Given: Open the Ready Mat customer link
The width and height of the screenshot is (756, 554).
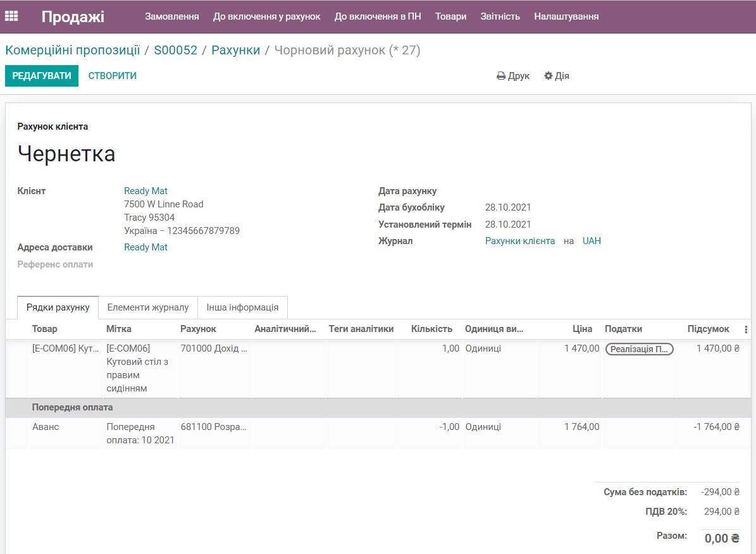Looking at the screenshot, I should [x=145, y=190].
